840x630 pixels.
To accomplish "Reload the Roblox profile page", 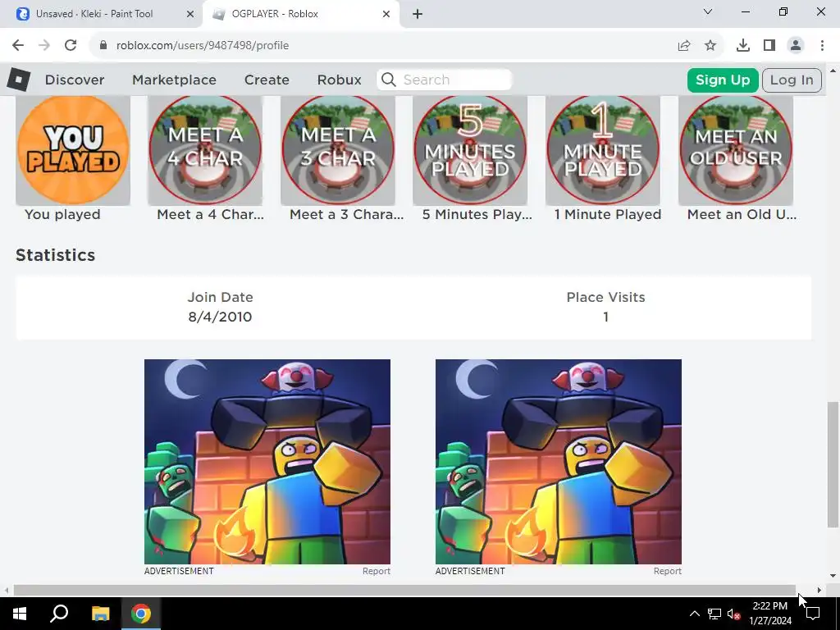I will 71,46.
